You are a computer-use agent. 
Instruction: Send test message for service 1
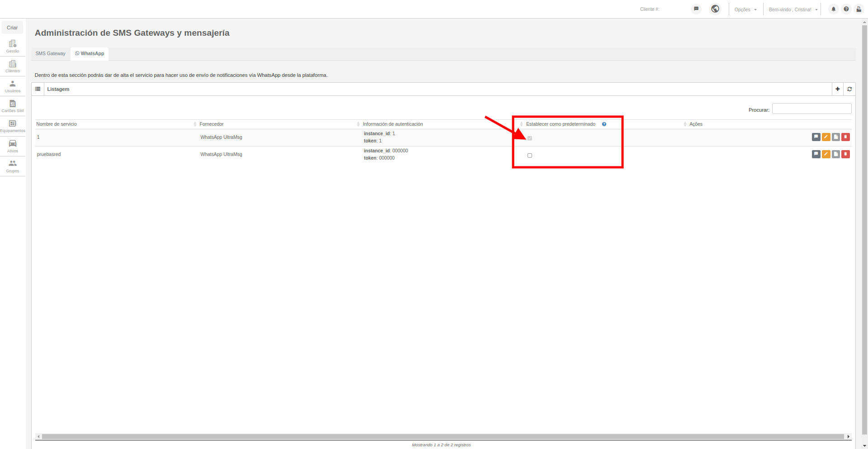click(x=816, y=137)
